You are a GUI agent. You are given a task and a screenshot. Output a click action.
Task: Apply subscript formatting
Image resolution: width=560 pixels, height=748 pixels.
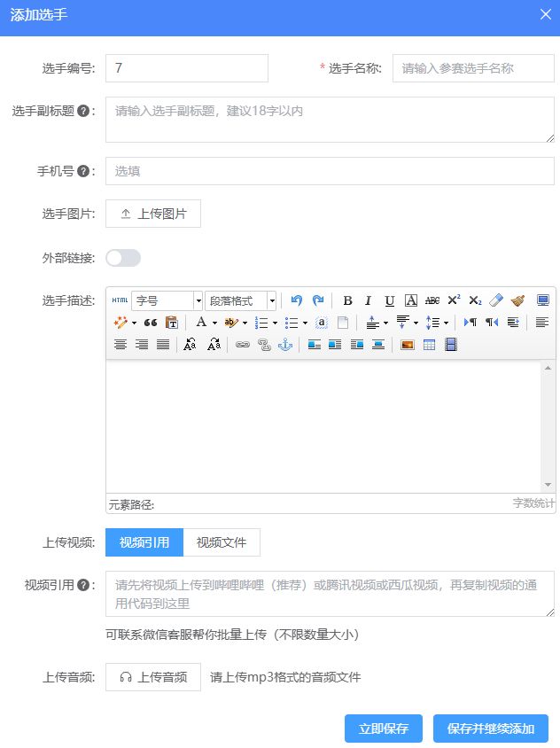pos(475,300)
